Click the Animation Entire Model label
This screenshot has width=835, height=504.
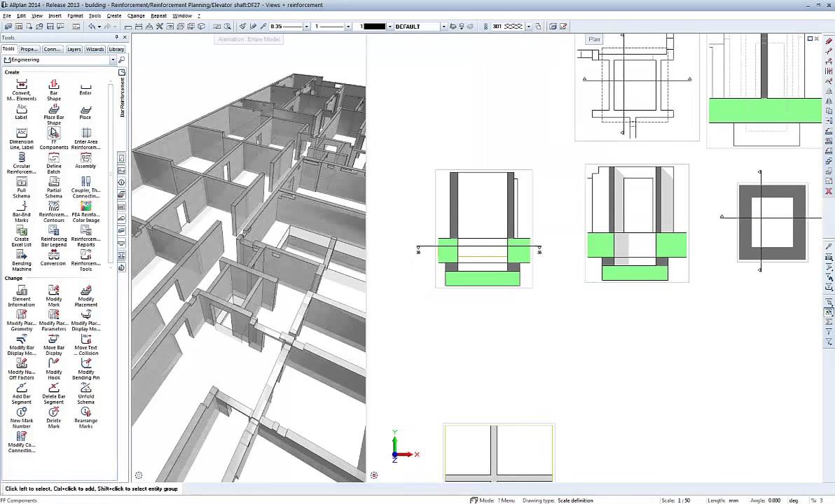tap(249, 39)
